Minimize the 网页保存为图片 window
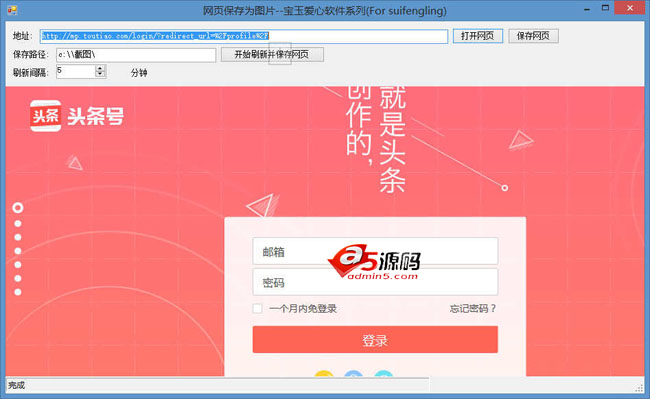The image size is (650, 399). (587, 9)
